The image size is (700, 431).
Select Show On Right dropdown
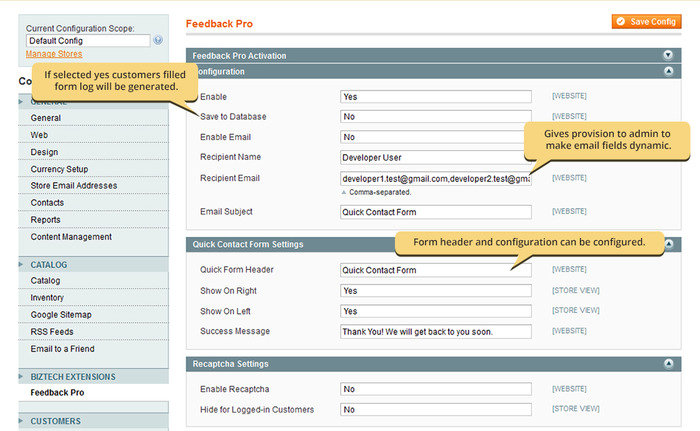(x=435, y=291)
